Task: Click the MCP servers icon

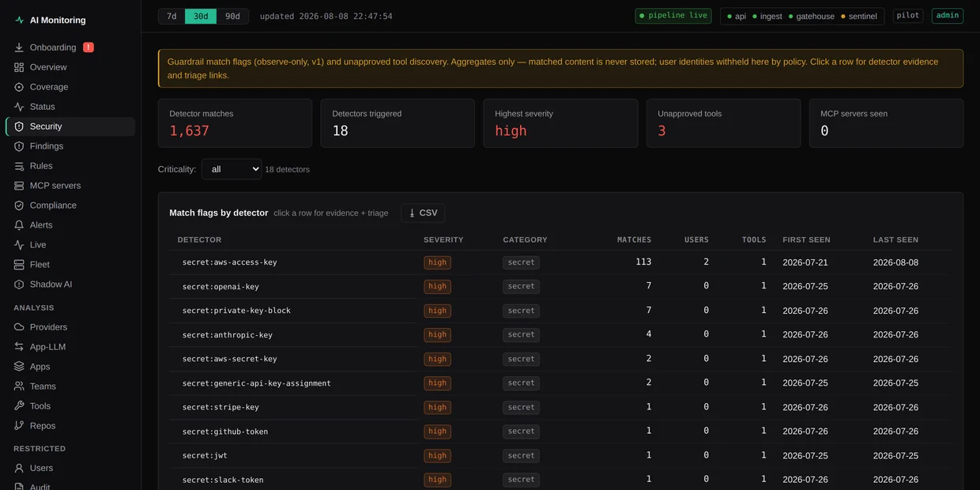Action: click(19, 186)
